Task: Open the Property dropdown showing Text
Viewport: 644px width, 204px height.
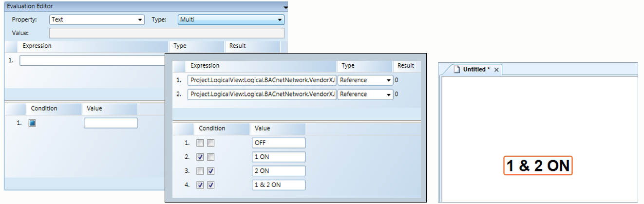Action: (97, 20)
